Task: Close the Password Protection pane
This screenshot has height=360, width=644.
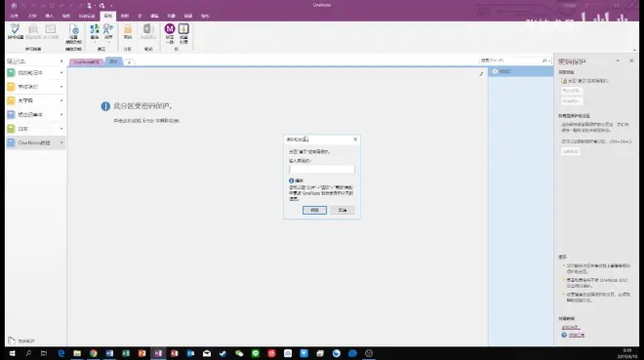Action: (x=631, y=60)
